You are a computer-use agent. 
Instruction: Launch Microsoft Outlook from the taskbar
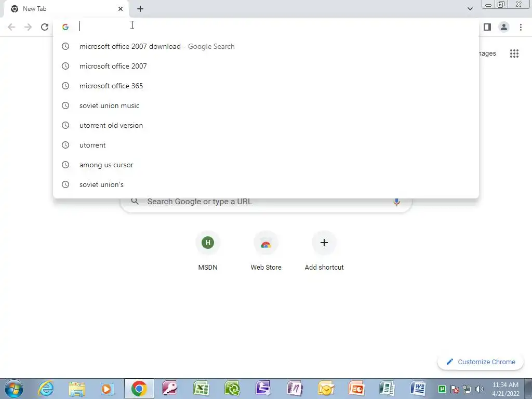(x=326, y=389)
